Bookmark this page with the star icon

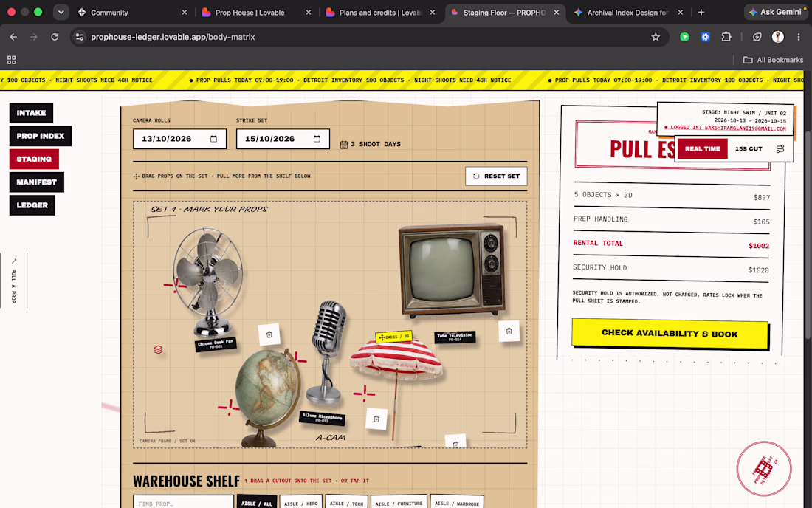(x=656, y=37)
